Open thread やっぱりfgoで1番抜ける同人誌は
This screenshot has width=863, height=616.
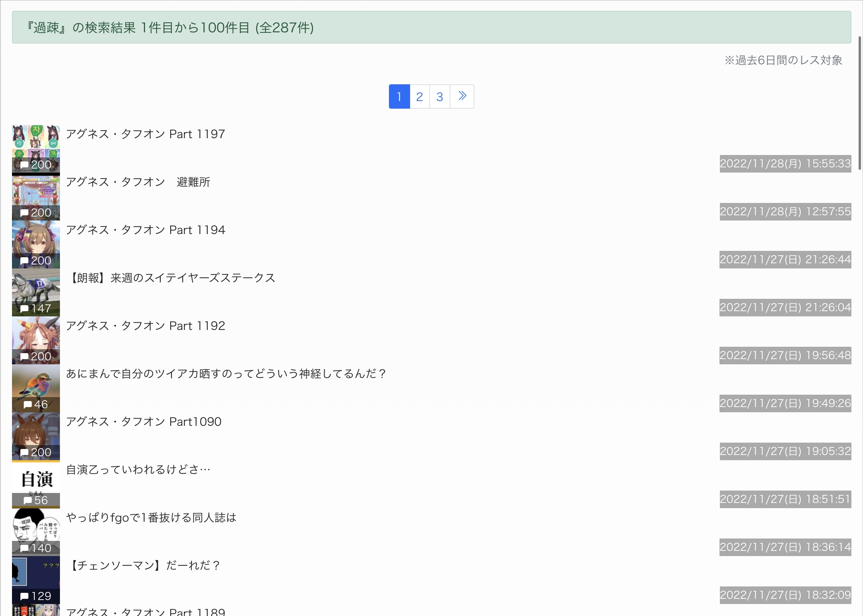click(151, 517)
